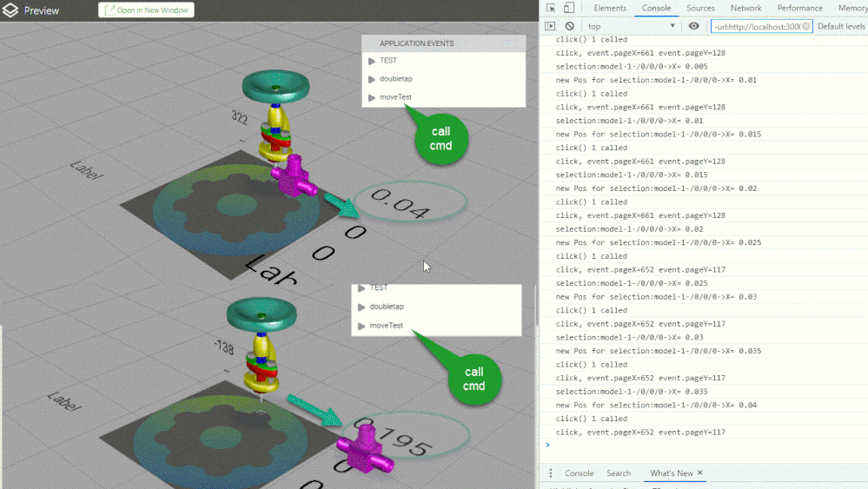Click log line new Pos X= 0.01
The width and height of the screenshot is (868, 489).
pos(656,80)
